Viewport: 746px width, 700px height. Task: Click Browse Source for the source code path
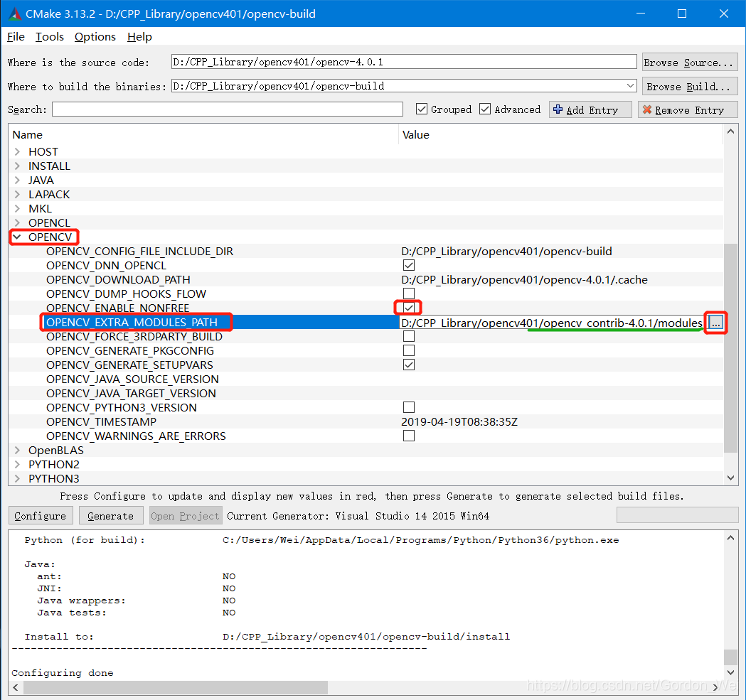coord(688,62)
